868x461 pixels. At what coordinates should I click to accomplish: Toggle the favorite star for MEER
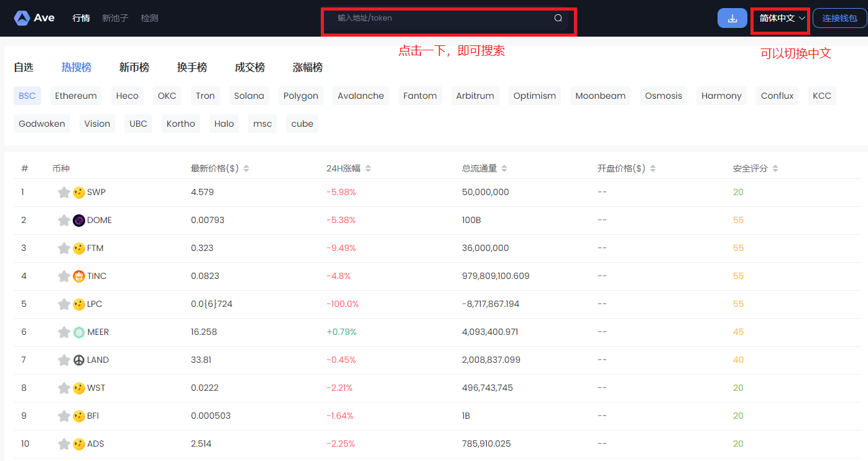click(x=64, y=332)
